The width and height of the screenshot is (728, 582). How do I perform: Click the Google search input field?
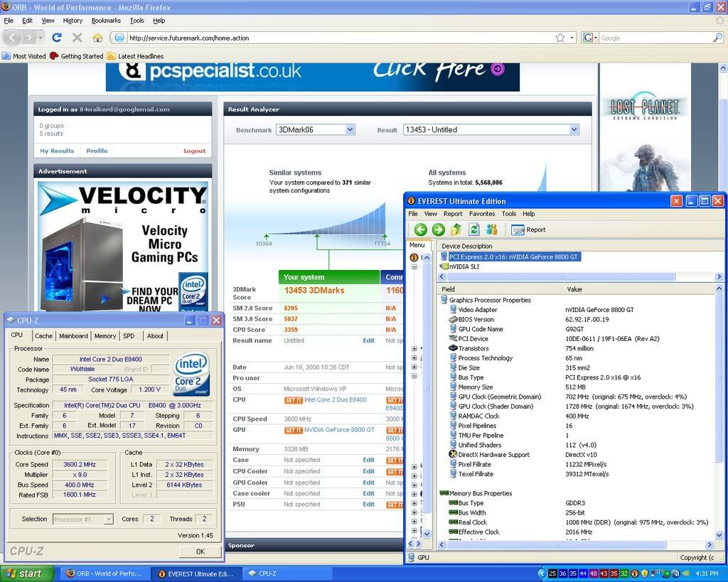(x=655, y=38)
